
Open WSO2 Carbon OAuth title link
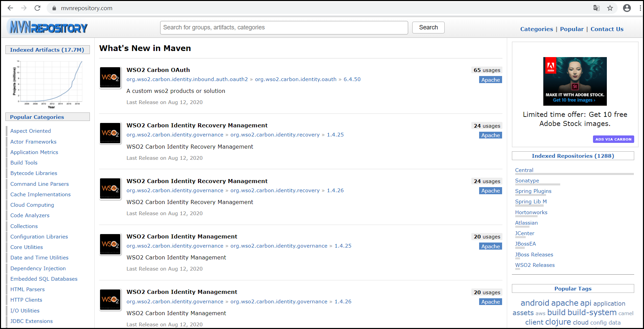click(x=158, y=70)
